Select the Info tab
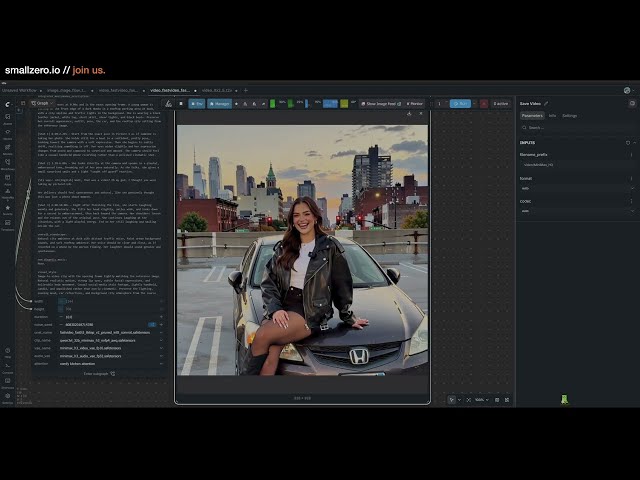 click(x=552, y=116)
